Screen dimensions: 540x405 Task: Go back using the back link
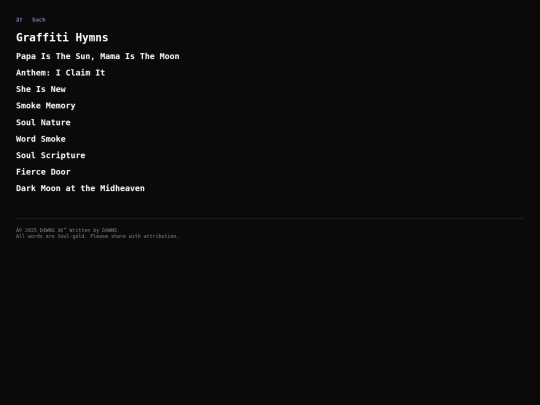31,20
